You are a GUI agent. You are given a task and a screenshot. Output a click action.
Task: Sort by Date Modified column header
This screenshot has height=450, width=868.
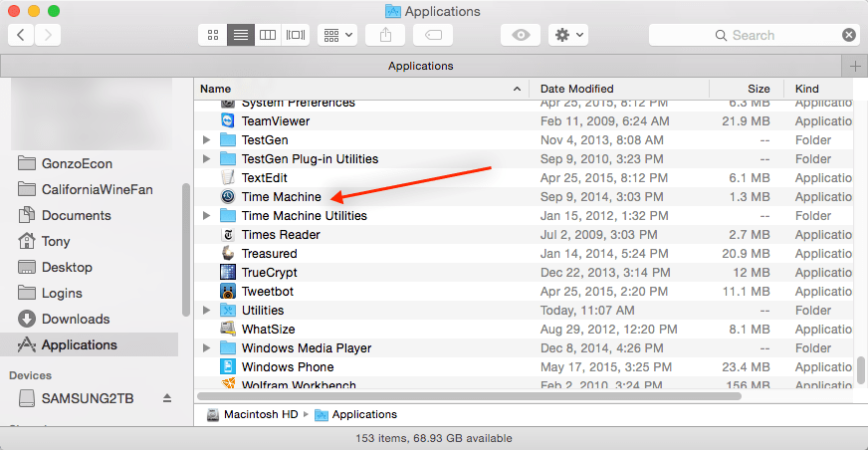pos(619,89)
